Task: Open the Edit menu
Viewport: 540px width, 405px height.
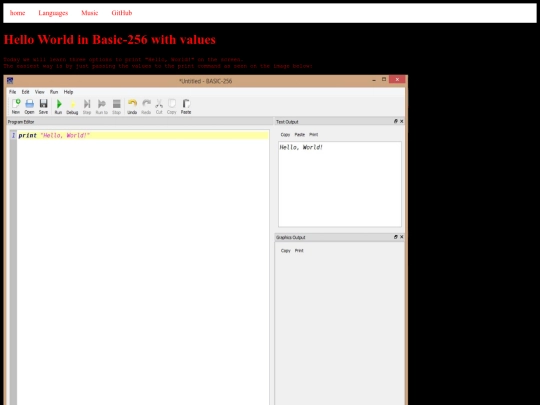Action: pyautogui.click(x=25, y=92)
